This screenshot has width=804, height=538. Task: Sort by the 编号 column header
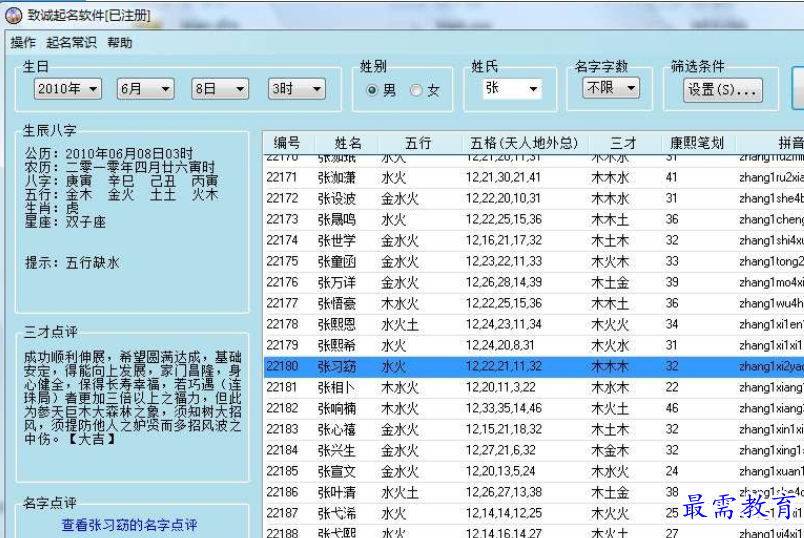[287, 144]
